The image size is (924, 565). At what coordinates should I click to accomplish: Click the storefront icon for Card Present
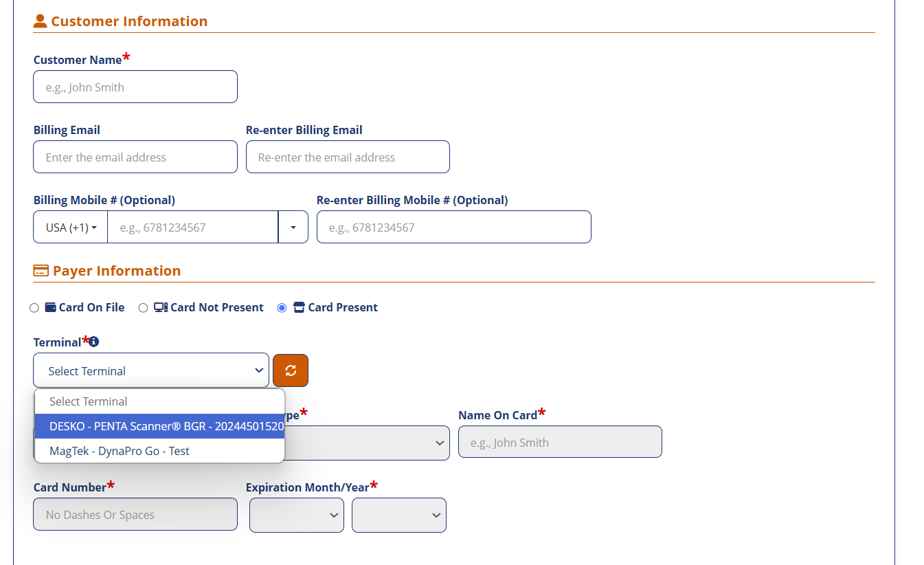(299, 307)
